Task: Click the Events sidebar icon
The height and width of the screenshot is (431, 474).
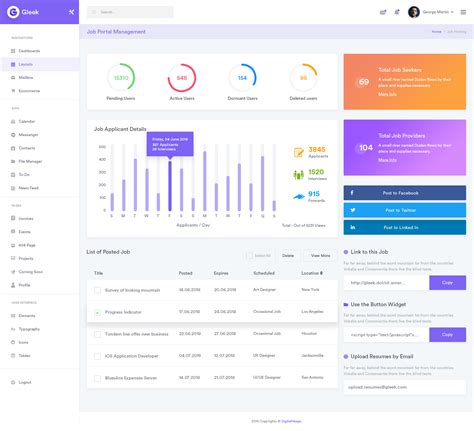Action: [x=13, y=232]
